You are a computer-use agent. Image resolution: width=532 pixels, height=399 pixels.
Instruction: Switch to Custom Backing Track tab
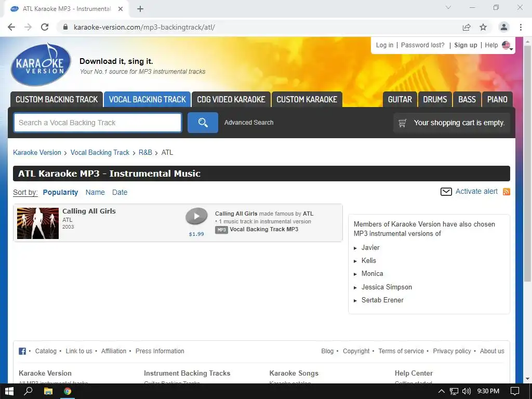[x=57, y=99]
